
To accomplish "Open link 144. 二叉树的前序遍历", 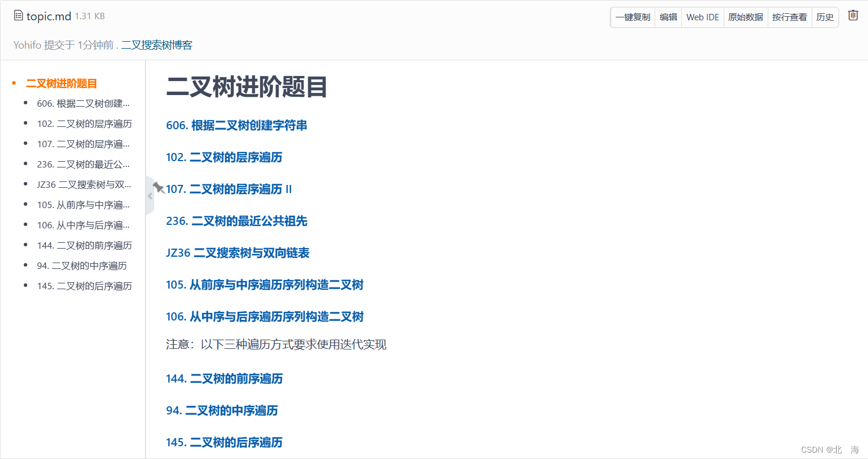I will pos(224,378).
